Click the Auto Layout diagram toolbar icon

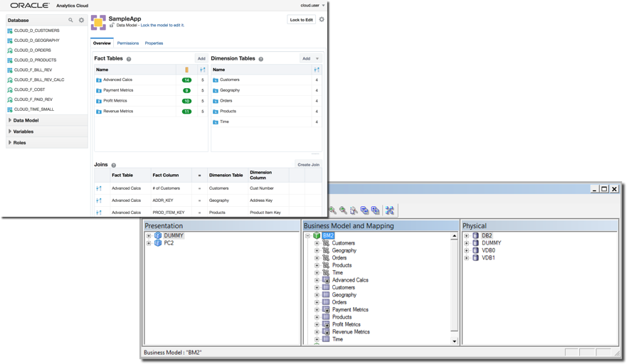[x=389, y=210]
